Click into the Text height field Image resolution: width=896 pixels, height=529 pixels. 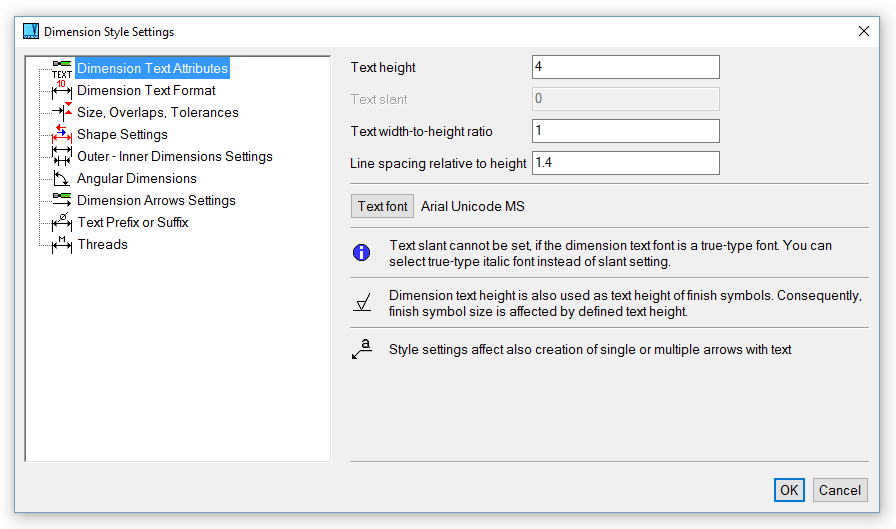tap(625, 67)
